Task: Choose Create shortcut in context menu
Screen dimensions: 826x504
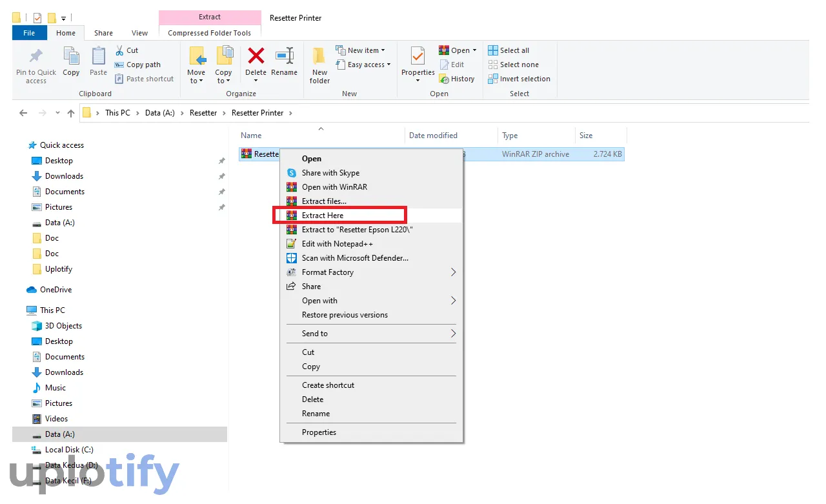Action: [x=371, y=385]
